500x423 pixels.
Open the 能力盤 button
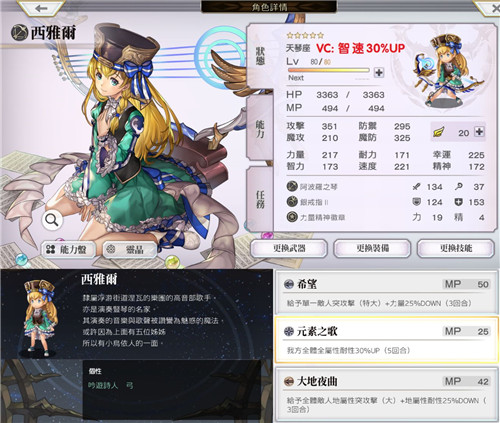point(68,249)
